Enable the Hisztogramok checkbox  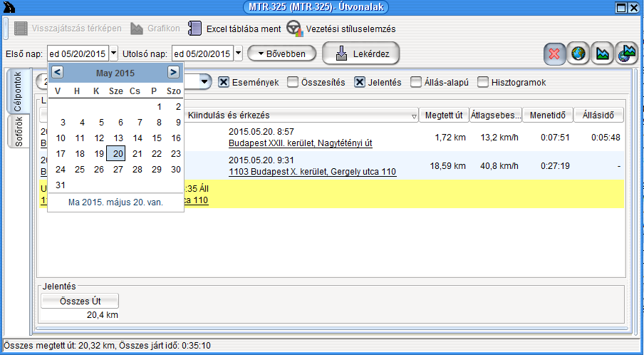(483, 82)
